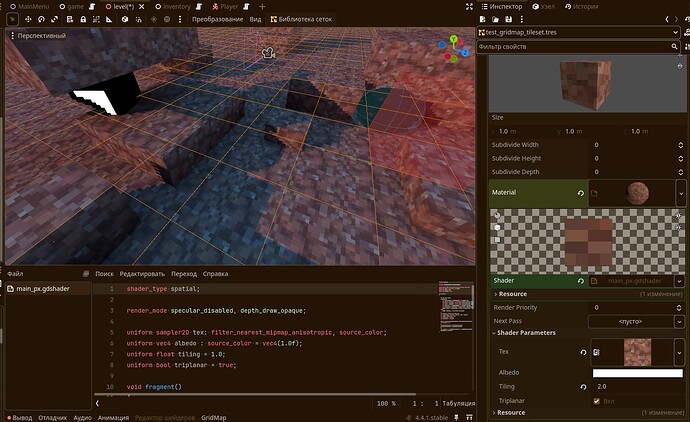Click the Tiling value field showing 2.0
This screenshot has height=422, width=690.
click(638, 387)
